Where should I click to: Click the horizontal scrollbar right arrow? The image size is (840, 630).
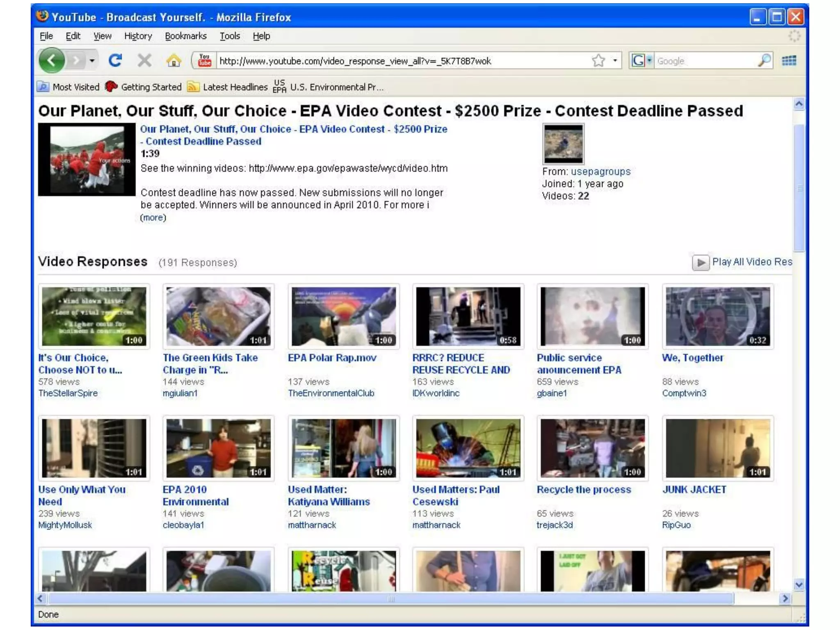tap(785, 598)
